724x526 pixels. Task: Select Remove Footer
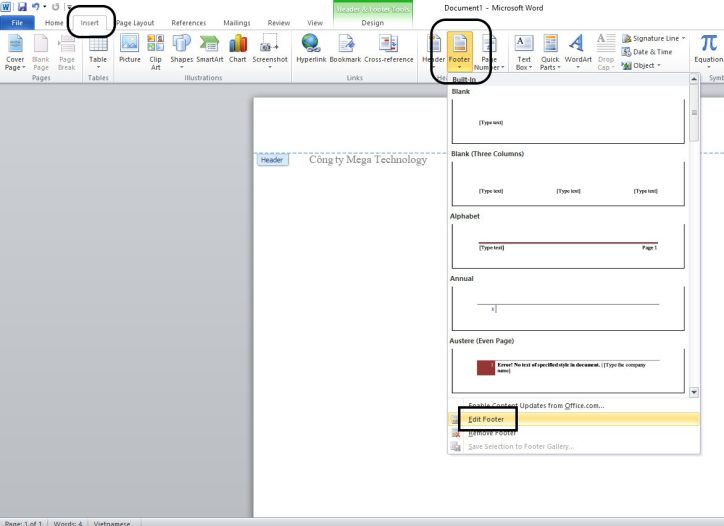573,433
